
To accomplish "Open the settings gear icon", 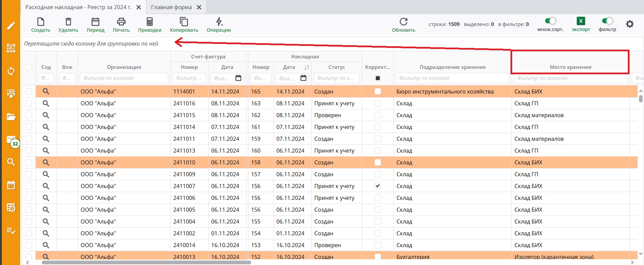I will point(630,24).
